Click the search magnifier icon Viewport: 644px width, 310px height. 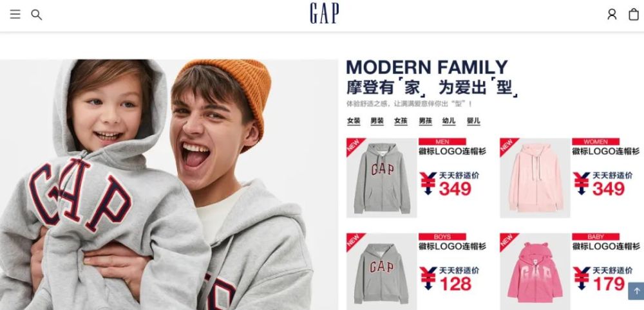(37, 15)
